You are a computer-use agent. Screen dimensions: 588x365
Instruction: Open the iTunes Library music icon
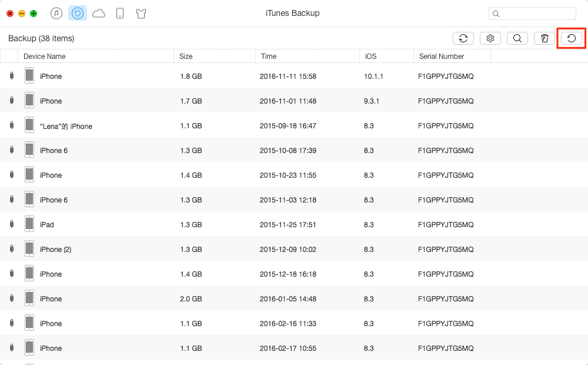pos(56,14)
